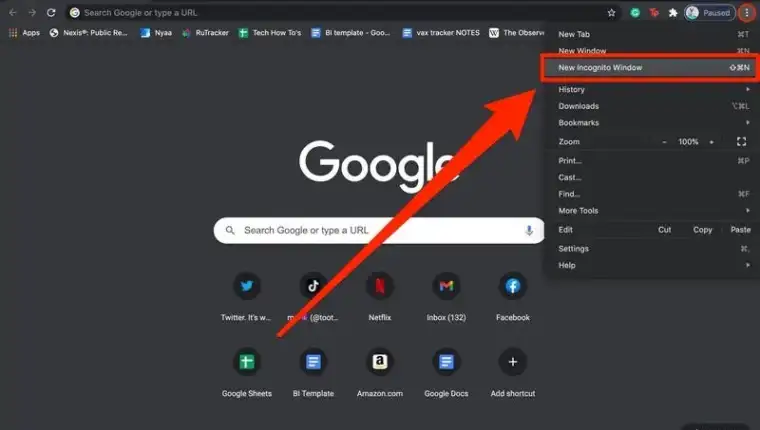Image resolution: width=760 pixels, height=430 pixels.
Task: Open the Grammarly extension icon
Action: pyautogui.click(x=635, y=13)
